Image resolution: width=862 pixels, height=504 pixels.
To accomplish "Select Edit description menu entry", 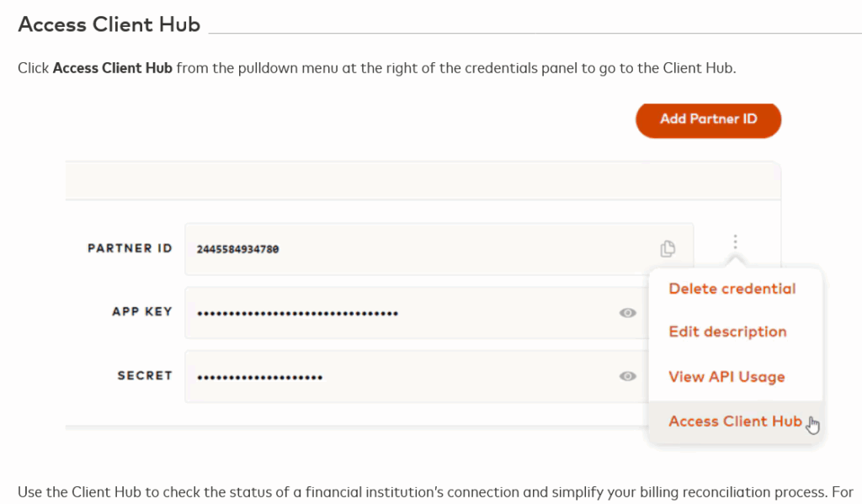I will coord(727,332).
